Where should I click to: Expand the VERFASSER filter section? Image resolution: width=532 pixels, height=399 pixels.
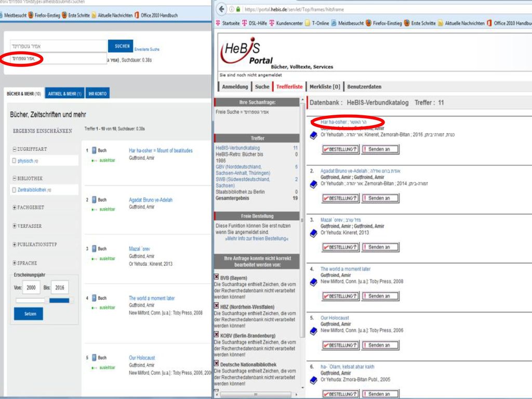click(x=15, y=225)
